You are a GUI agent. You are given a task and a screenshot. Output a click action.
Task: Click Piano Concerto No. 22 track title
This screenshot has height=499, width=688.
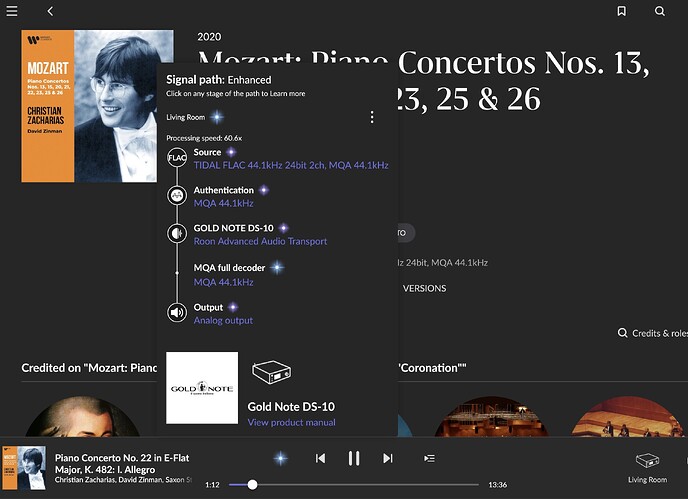(122, 463)
